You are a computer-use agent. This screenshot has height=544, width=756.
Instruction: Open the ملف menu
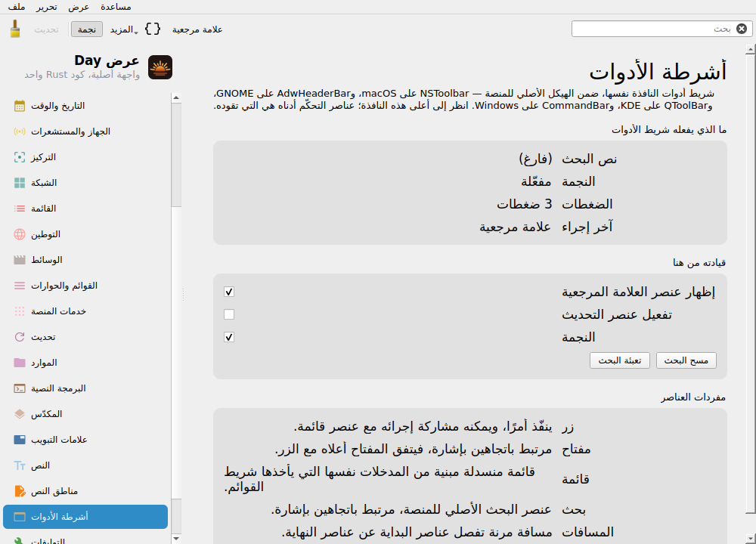17,7
